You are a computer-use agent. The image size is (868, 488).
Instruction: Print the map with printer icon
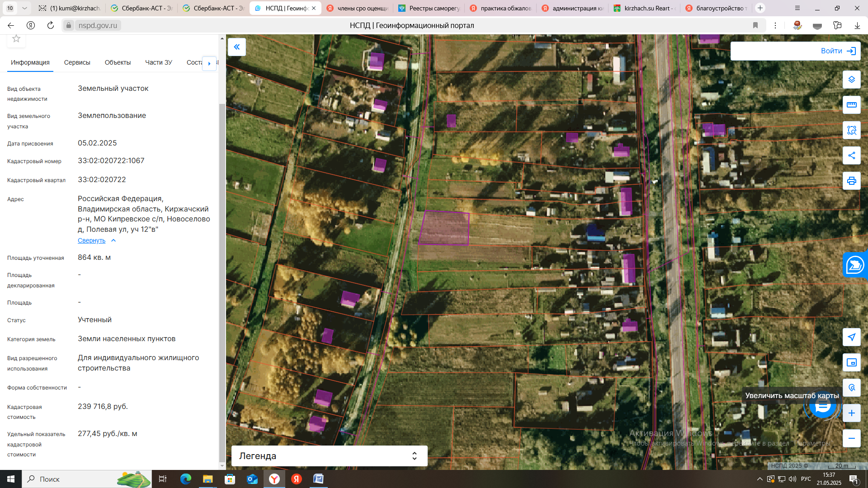851,181
